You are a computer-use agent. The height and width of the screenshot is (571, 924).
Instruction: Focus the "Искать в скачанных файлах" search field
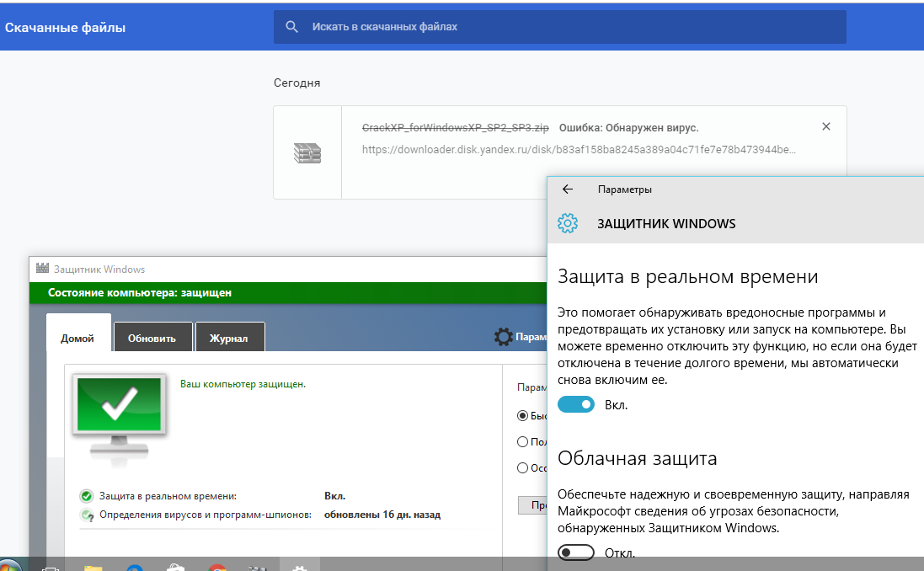[x=560, y=26]
